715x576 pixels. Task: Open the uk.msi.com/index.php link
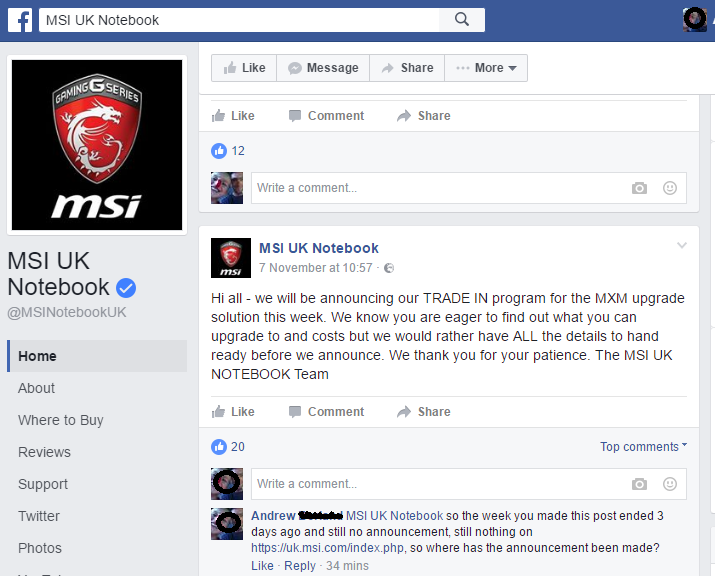point(327,548)
